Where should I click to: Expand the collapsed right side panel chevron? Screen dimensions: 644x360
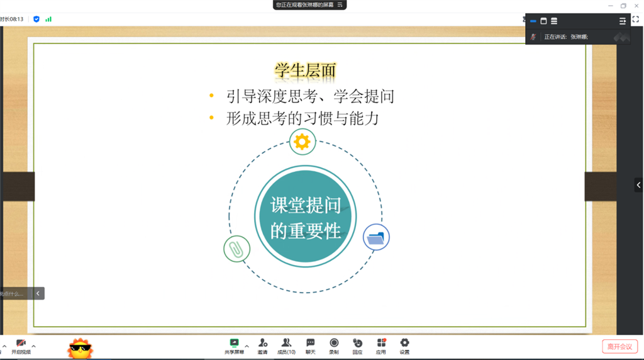click(638, 185)
